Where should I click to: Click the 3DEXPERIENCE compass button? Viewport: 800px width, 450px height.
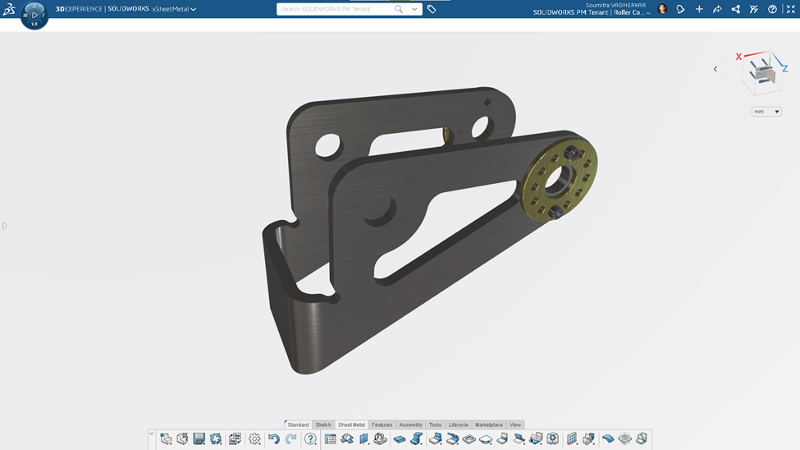33,16
